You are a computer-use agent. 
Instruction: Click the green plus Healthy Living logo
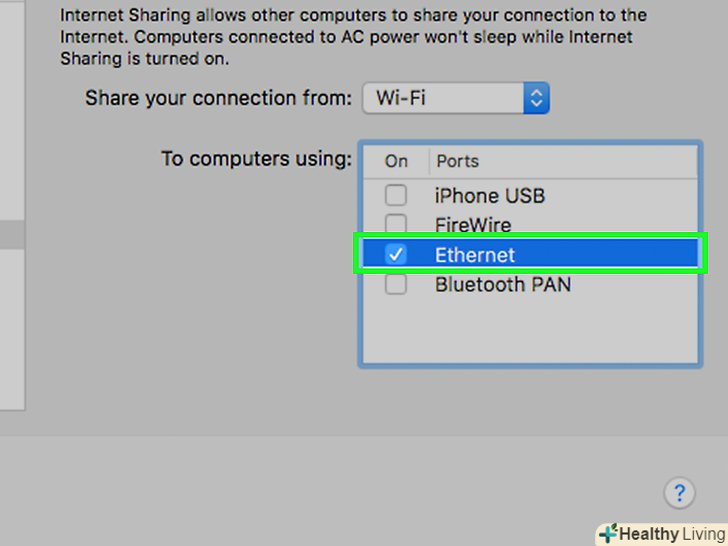point(608,533)
